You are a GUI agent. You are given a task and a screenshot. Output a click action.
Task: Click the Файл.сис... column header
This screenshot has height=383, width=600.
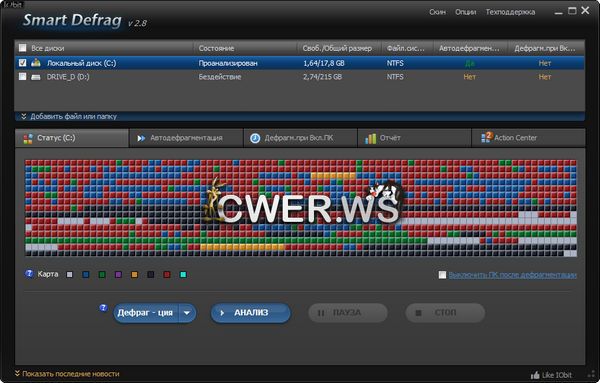[x=408, y=48]
